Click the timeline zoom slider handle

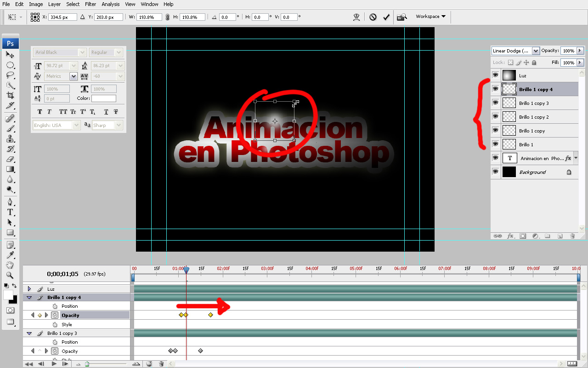coord(87,364)
